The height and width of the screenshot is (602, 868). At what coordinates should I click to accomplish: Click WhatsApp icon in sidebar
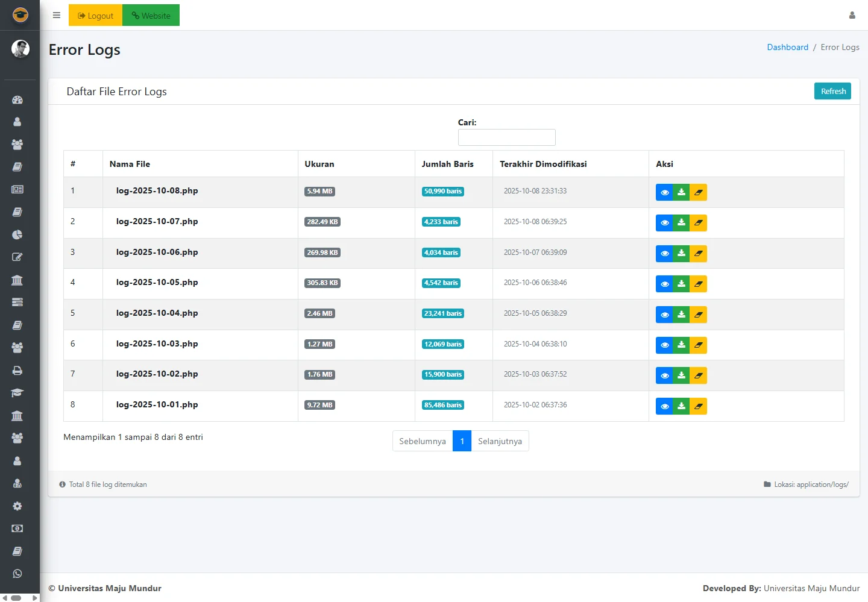17,574
